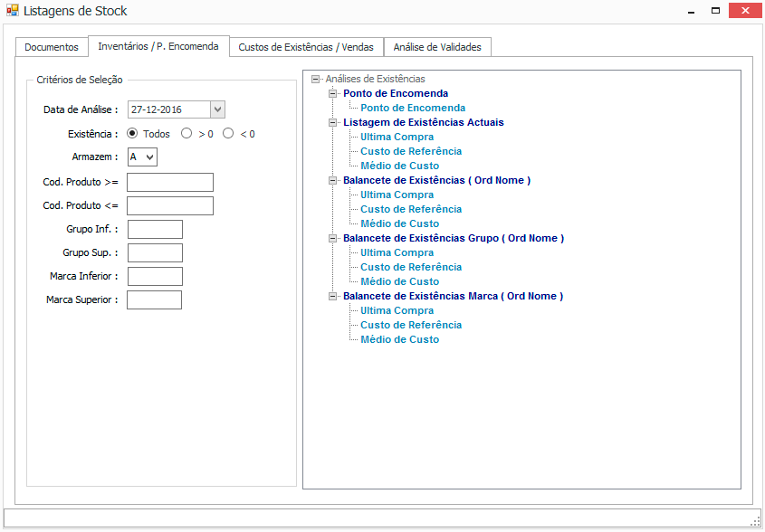Viewport: 765px width, 532px height.
Task: Open Médio de Custo under Balancete de Existências Marca
Action: click(399, 340)
